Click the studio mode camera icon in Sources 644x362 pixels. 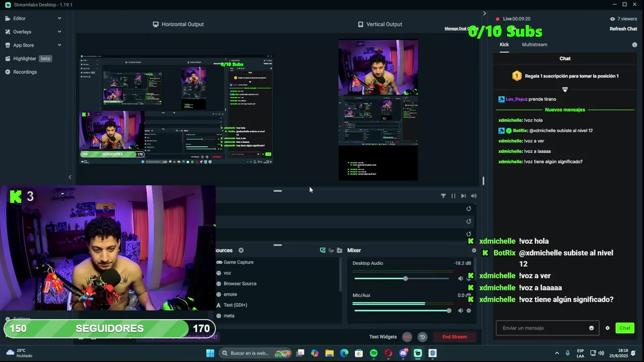(331, 250)
